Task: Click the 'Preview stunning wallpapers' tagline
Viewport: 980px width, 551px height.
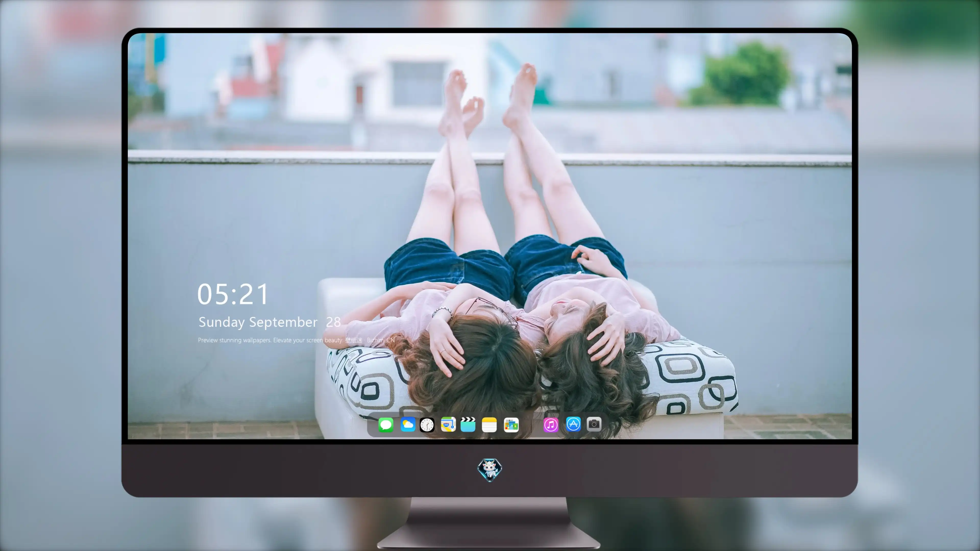Action: pos(296,340)
